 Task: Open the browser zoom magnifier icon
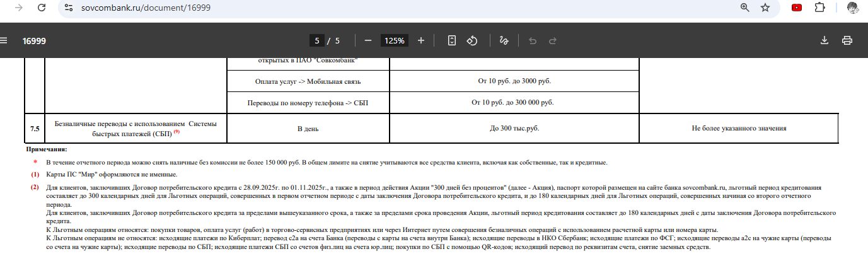[x=744, y=8]
